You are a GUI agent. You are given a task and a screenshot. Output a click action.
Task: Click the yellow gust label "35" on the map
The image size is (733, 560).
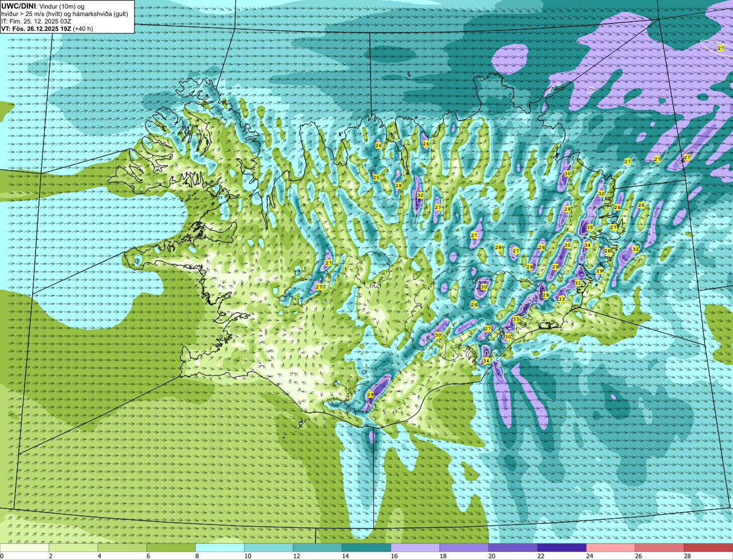589,227
